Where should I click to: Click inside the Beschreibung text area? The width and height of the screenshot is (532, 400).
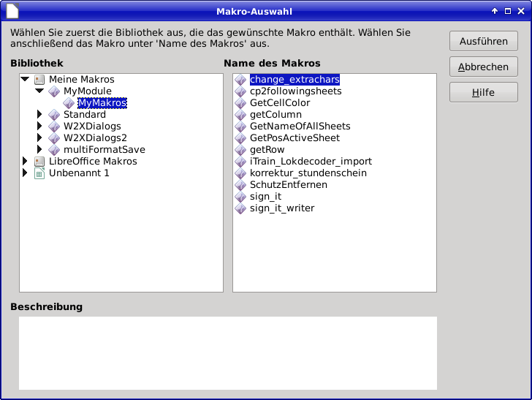click(x=227, y=352)
